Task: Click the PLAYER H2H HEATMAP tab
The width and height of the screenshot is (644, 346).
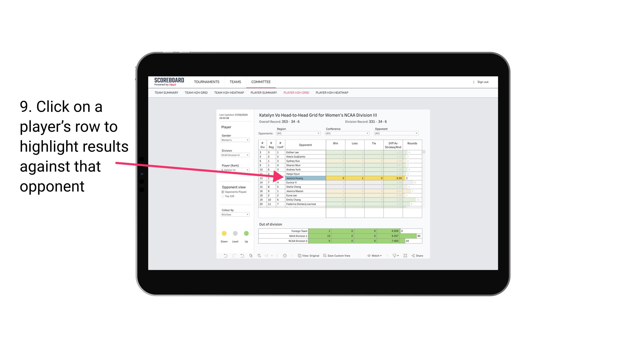Action: point(332,93)
